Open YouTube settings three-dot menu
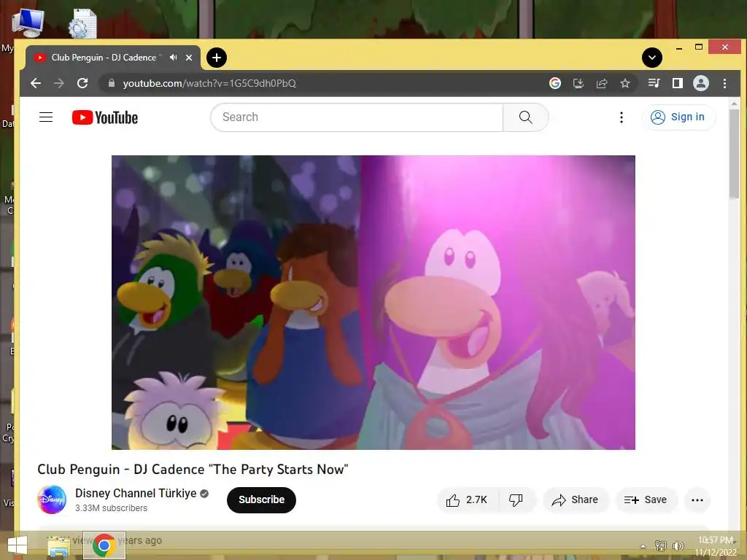The height and width of the screenshot is (560, 747). [622, 117]
